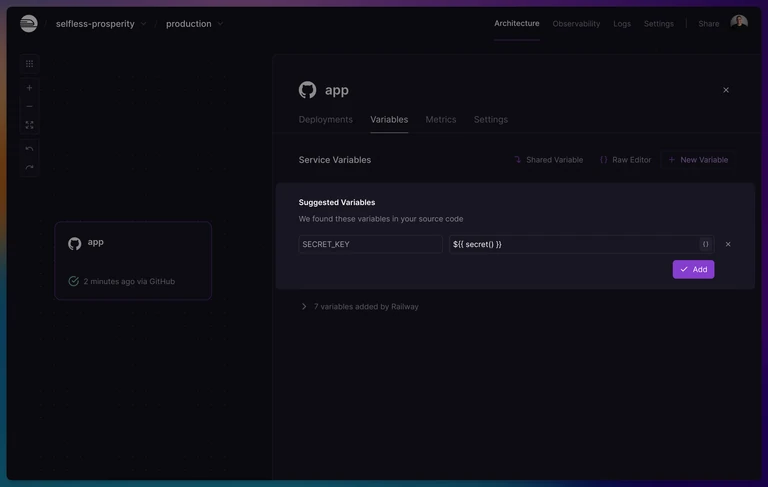Click the purple Add button
The width and height of the screenshot is (768, 487).
point(693,269)
